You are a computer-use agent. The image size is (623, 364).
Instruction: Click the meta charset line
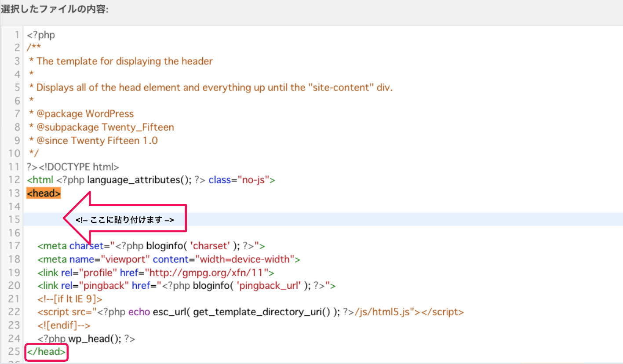(x=151, y=246)
